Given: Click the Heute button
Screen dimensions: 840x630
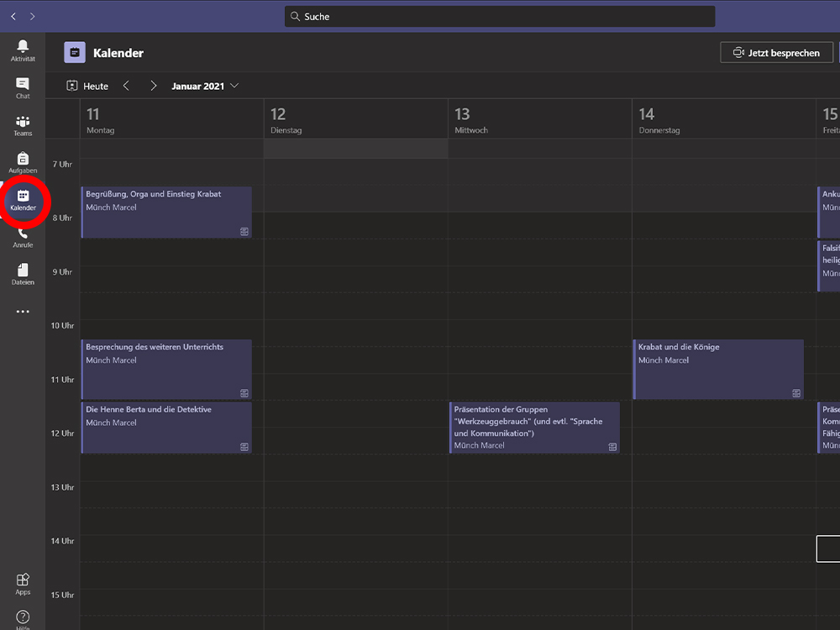Looking at the screenshot, I should pyautogui.click(x=87, y=86).
